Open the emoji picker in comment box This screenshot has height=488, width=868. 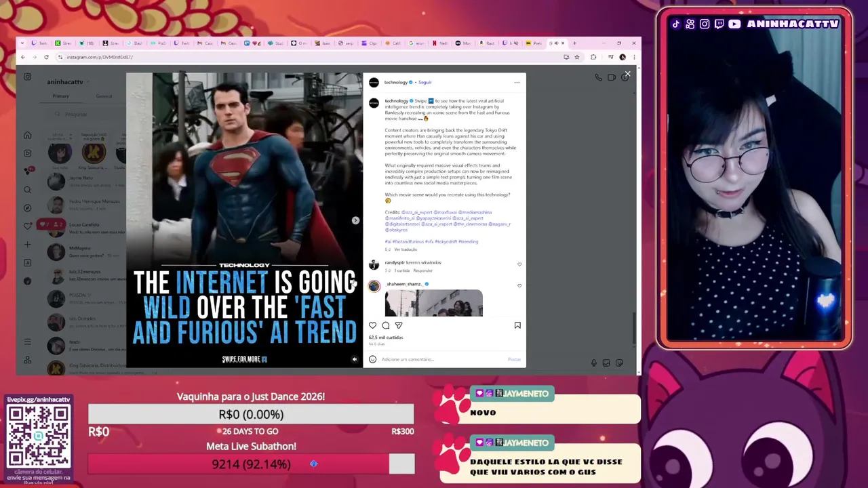[372, 359]
